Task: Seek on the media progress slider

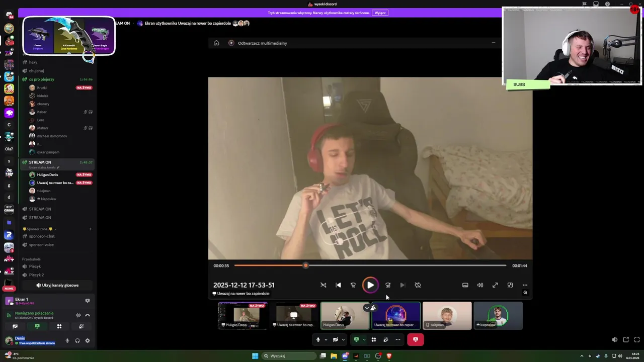Action: tap(370, 265)
